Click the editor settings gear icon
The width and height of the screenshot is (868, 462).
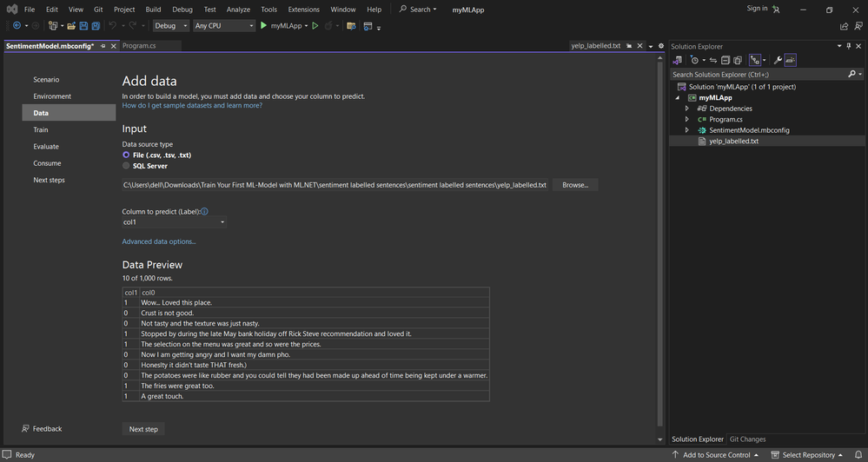pos(661,46)
